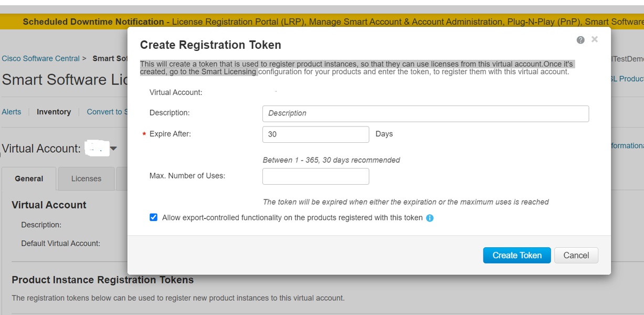Open the Inventory navigation item
This screenshot has width=644, height=315.
tap(54, 112)
